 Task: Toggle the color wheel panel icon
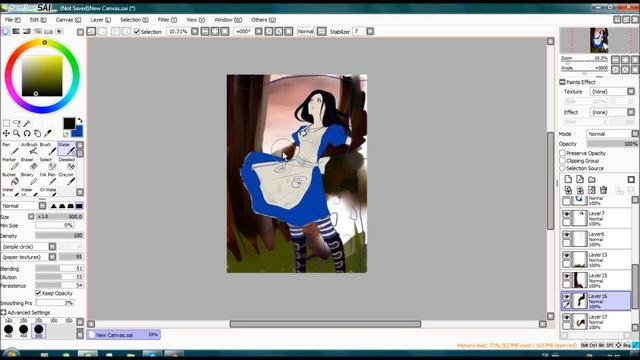[5, 31]
